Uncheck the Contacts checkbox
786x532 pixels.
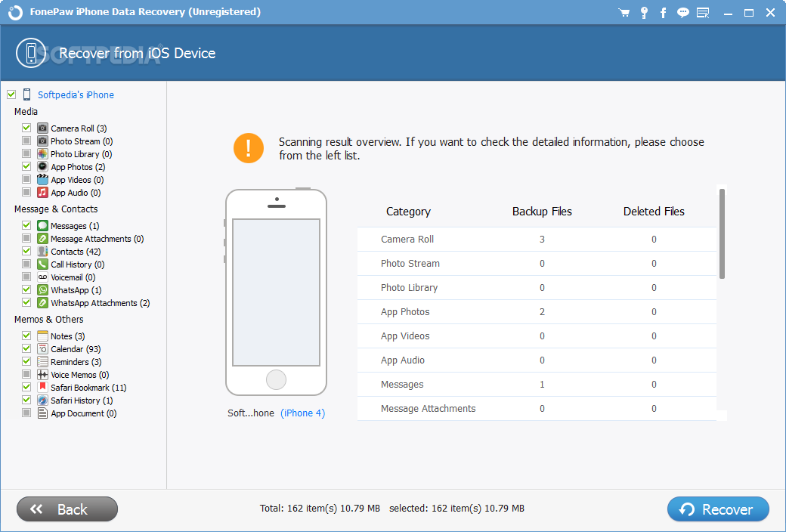(26, 251)
